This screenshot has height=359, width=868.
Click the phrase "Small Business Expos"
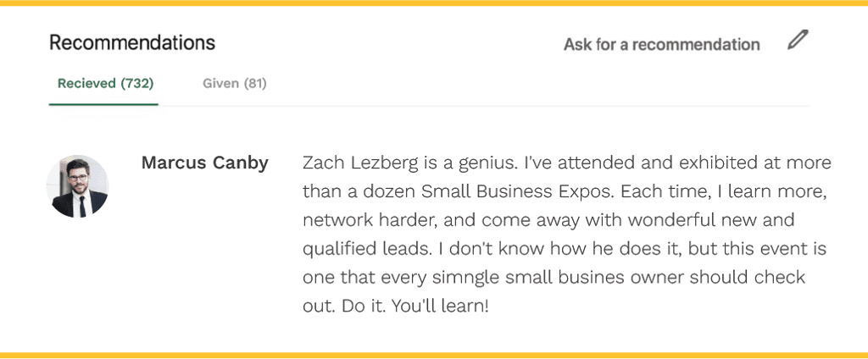pyautogui.click(x=515, y=191)
